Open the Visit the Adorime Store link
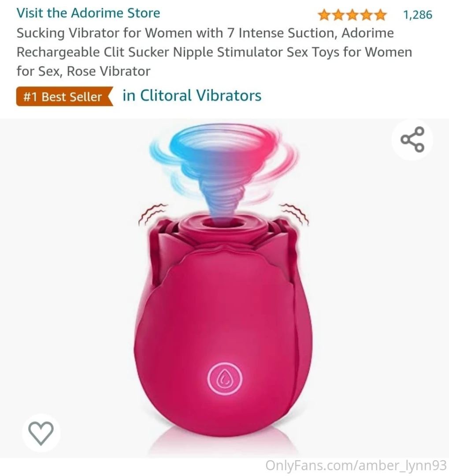449x476 pixels. (x=88, y=13)
